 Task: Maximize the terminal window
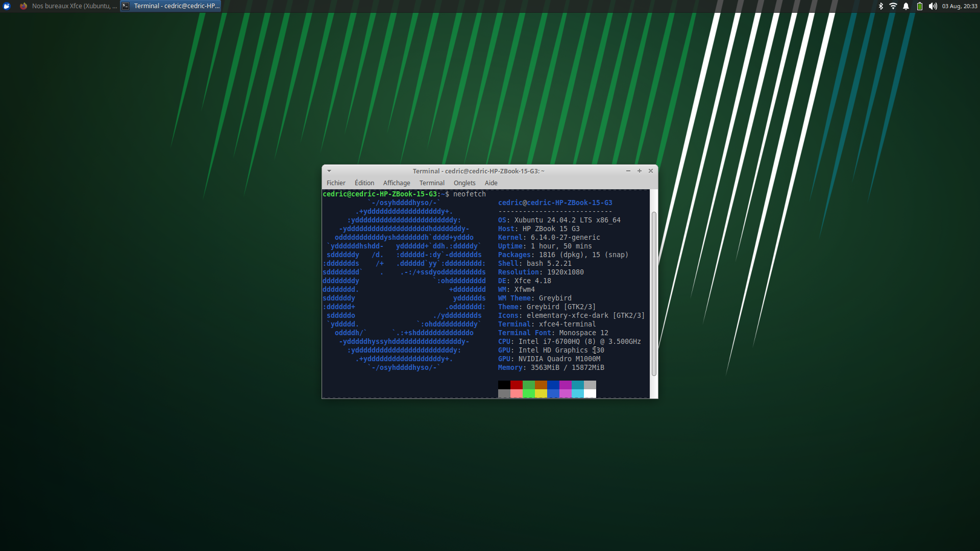pyautogui.click(x=640, y=171)
